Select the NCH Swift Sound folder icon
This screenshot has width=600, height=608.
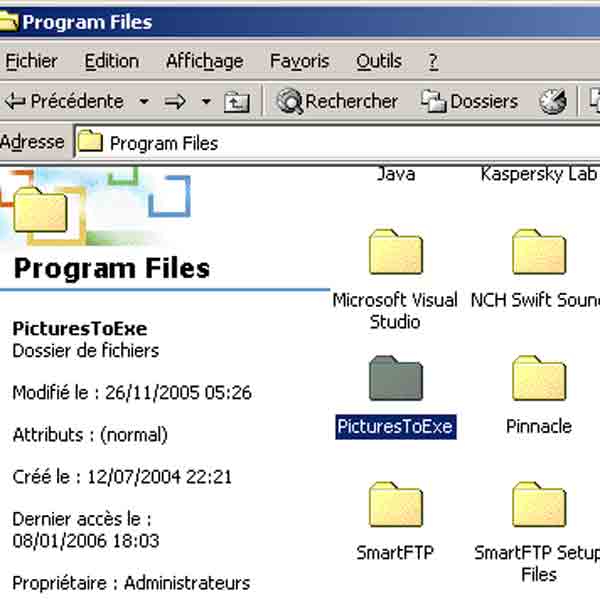pos(539,252)
